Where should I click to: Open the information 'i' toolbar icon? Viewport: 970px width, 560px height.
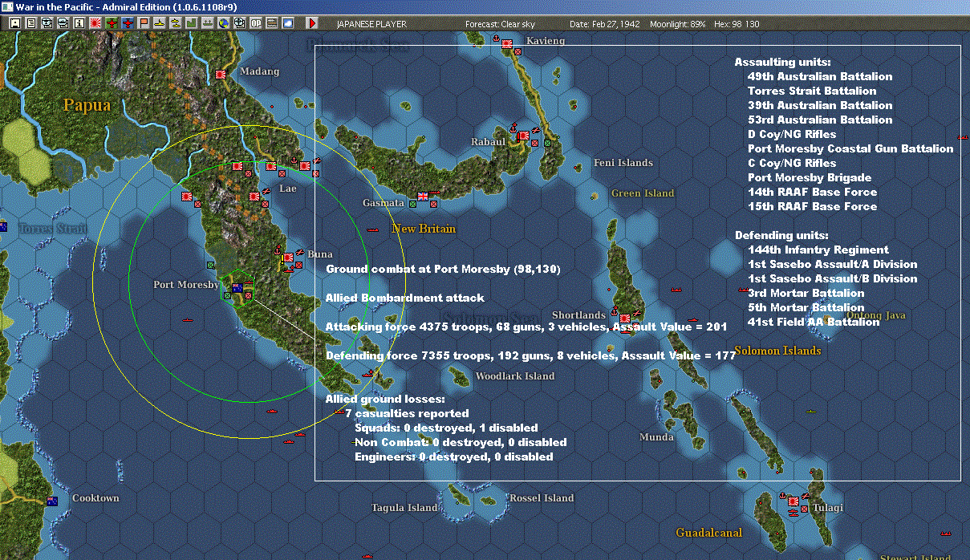tap(79, 23)
